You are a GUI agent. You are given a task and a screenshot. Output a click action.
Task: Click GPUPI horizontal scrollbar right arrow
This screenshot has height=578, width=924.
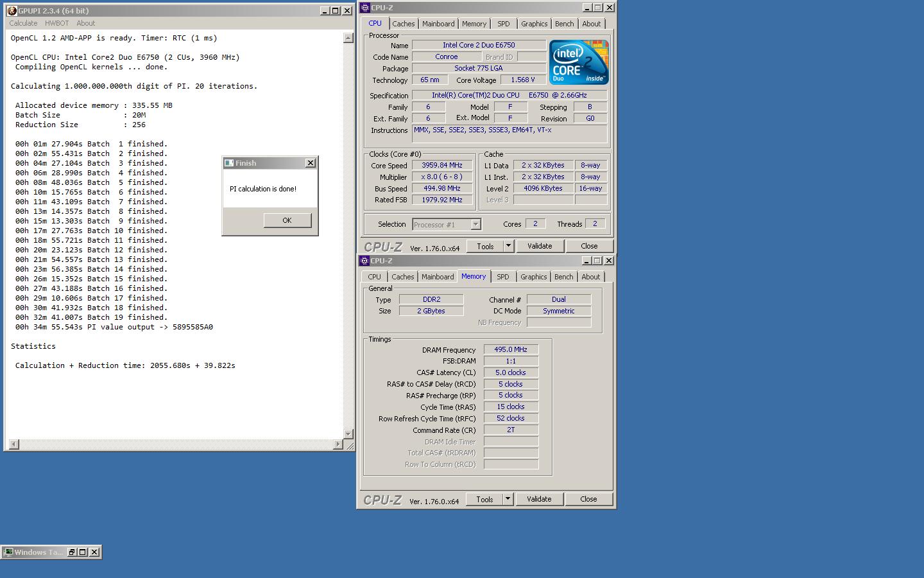click(338, 444)
